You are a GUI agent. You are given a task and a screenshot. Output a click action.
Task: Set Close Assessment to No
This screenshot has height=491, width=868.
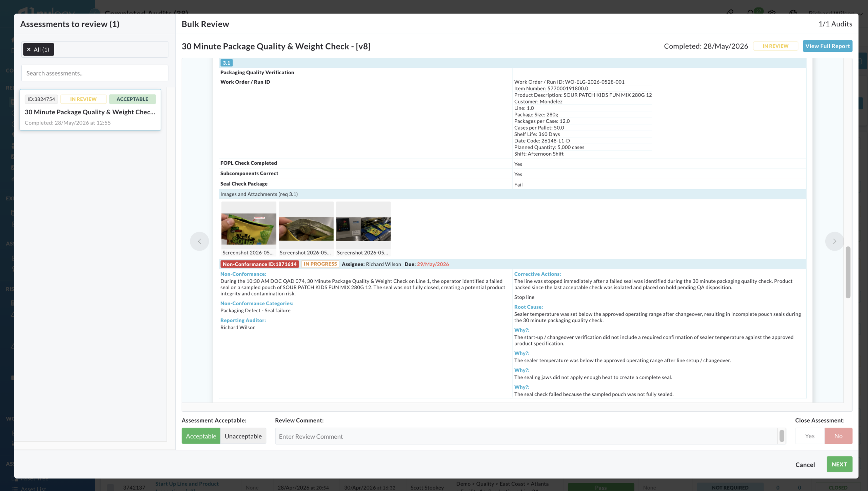[838, 436]
